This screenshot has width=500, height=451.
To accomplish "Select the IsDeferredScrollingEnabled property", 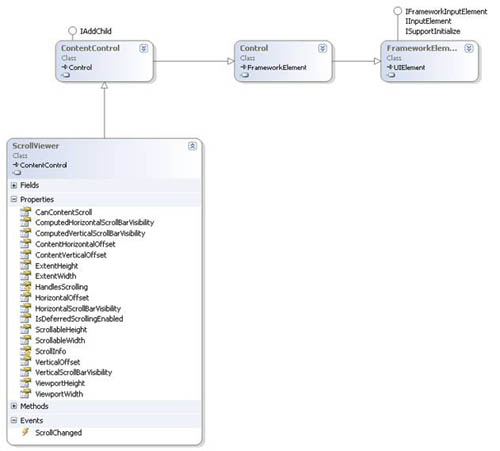I will click(79, 319).
